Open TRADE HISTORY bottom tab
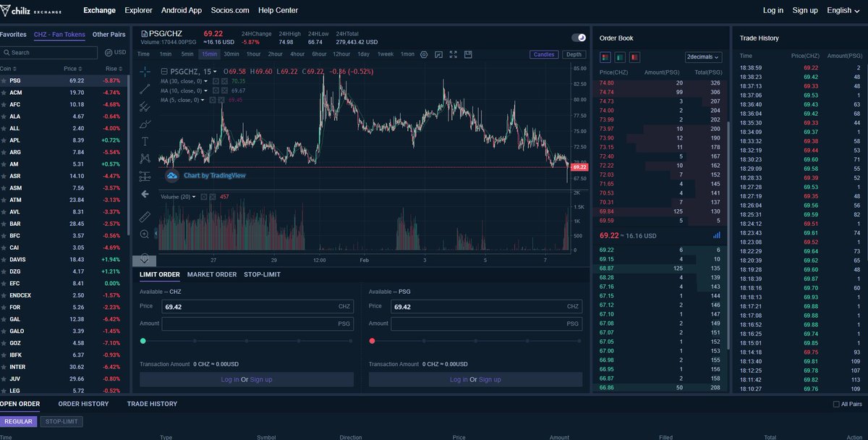 point(152,404)
